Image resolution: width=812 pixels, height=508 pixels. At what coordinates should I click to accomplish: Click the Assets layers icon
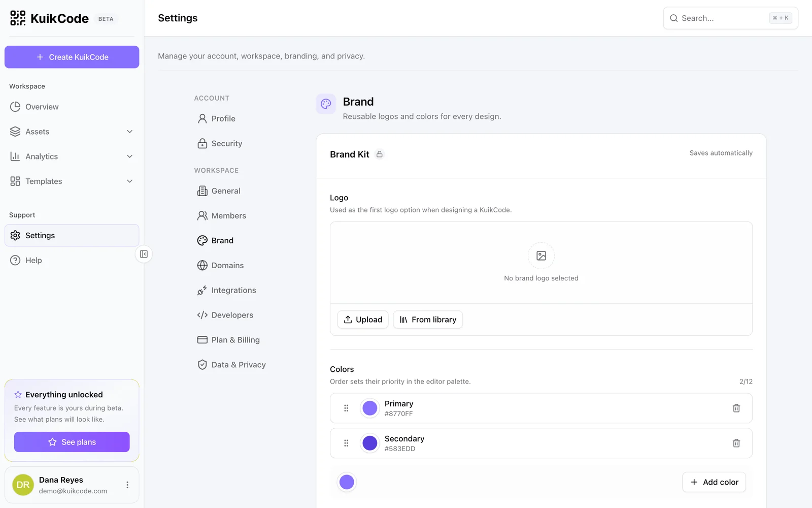point(15,132)
